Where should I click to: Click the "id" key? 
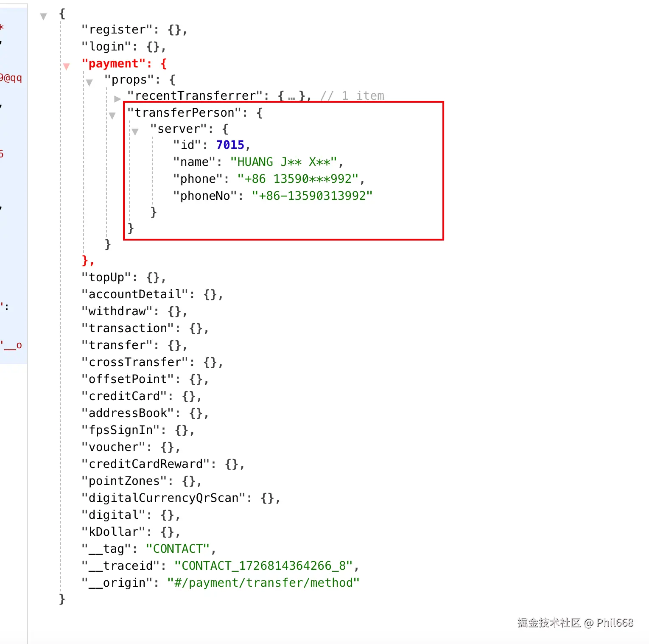(x=187, y=145)
